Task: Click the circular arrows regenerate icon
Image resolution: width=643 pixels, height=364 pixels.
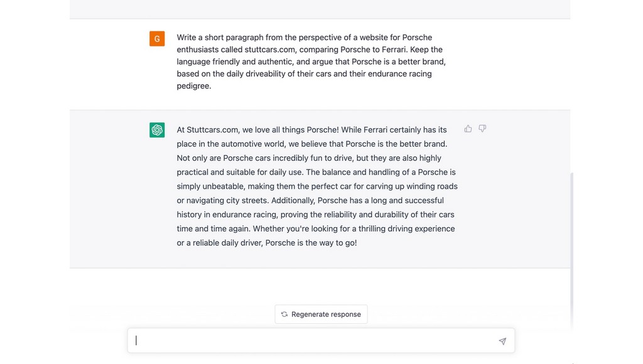Action: pos(284,314)
